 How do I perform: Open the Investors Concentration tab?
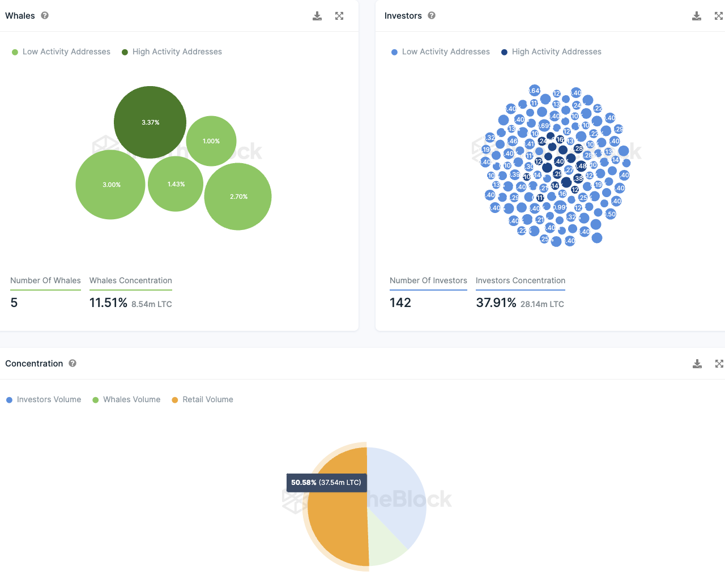521,280
